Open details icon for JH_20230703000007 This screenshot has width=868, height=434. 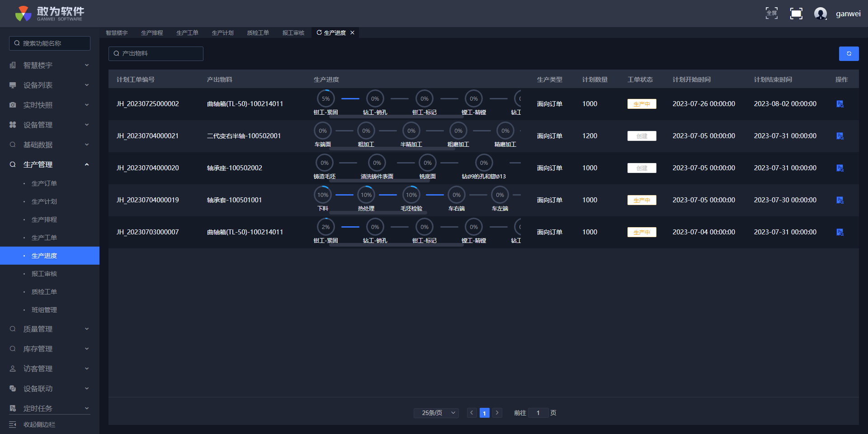(x=840, y=232)
